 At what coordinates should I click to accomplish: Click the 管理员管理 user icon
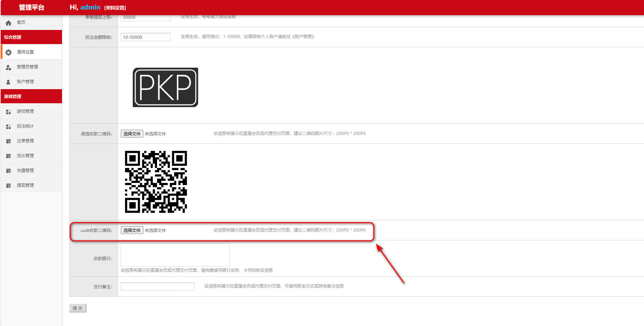(8, 67)
